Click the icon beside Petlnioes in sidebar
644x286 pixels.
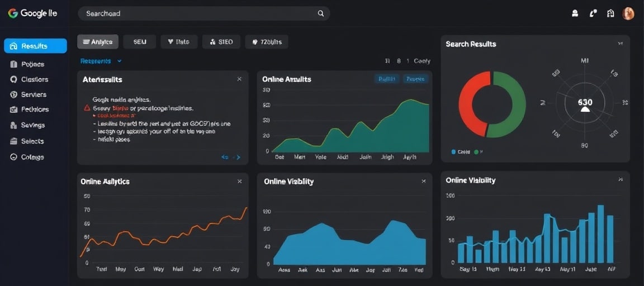point(13,109)
